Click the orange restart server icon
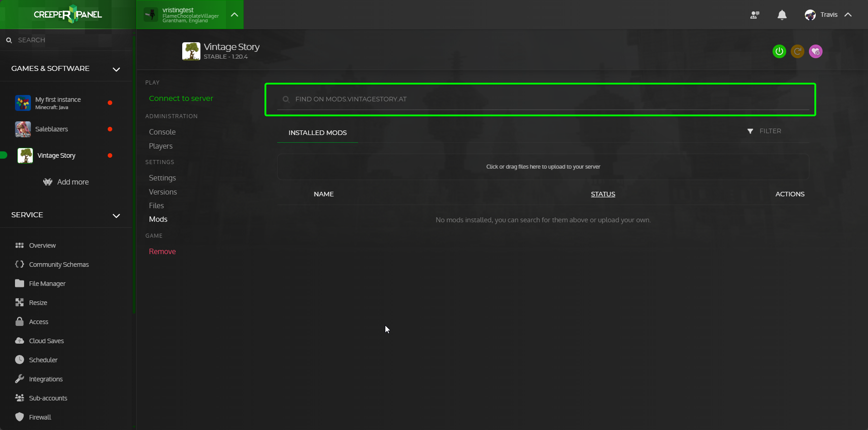 [798, 51]
